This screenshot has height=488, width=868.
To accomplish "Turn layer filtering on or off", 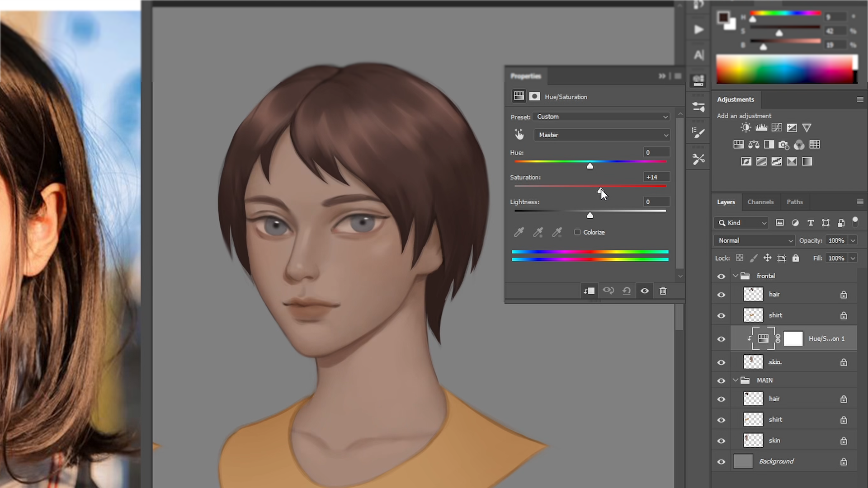I will 855,221.
